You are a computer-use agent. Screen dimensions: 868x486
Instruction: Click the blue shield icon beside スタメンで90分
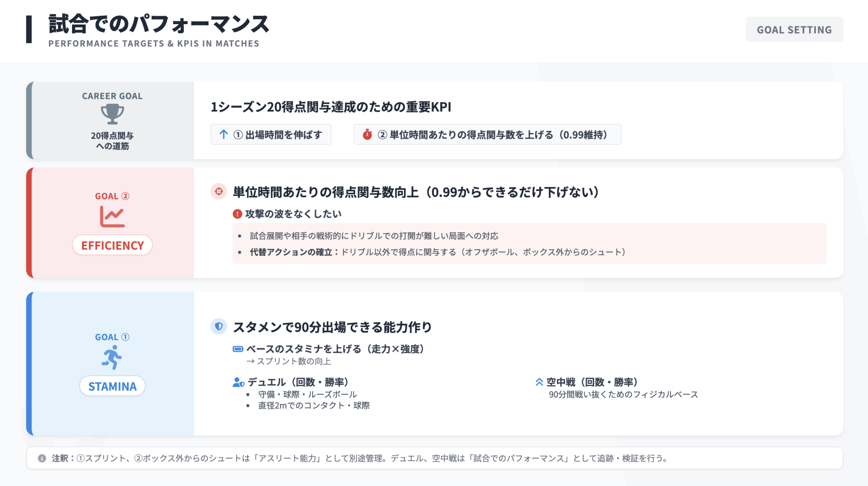click(x=219, y=326)
